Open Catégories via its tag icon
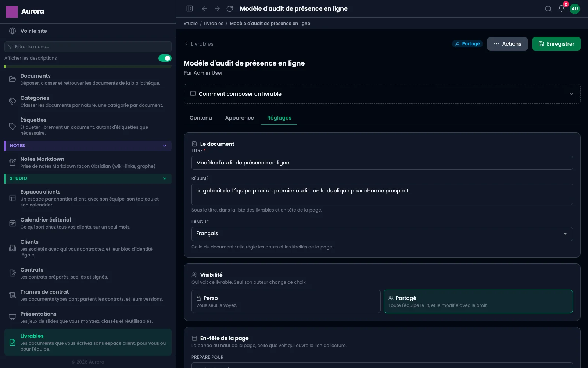 point(12,101)
